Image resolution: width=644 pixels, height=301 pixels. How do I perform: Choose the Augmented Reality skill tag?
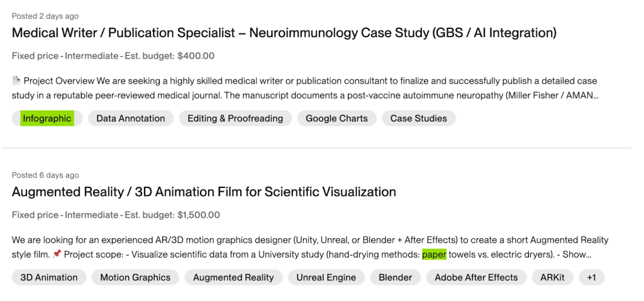[x=233, y=277]
